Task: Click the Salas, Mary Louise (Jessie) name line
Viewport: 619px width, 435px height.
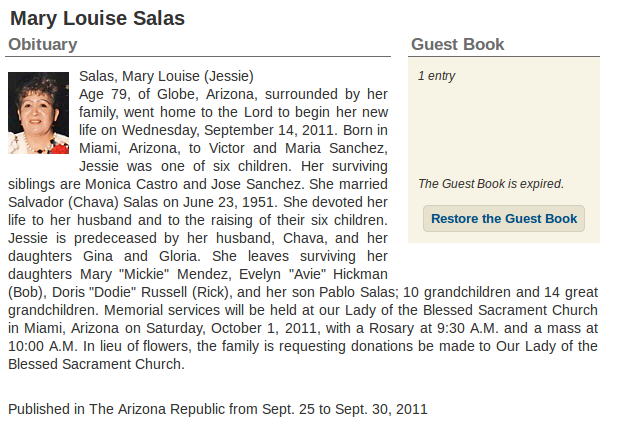Action: coord(166,76)
